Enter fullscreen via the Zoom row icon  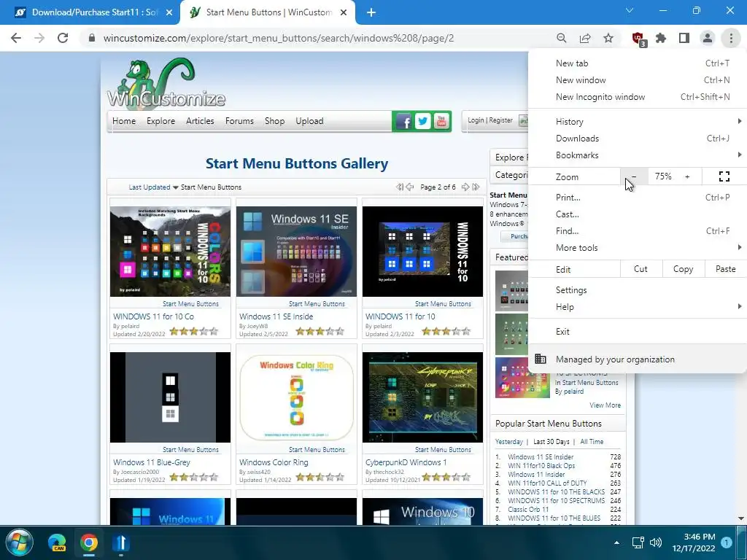[x=724, y=176]
